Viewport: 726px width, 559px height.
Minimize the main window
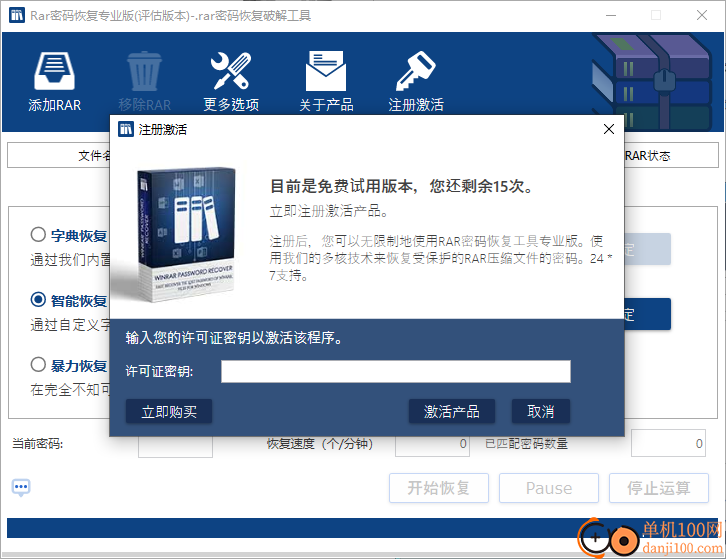click(611, 15)
